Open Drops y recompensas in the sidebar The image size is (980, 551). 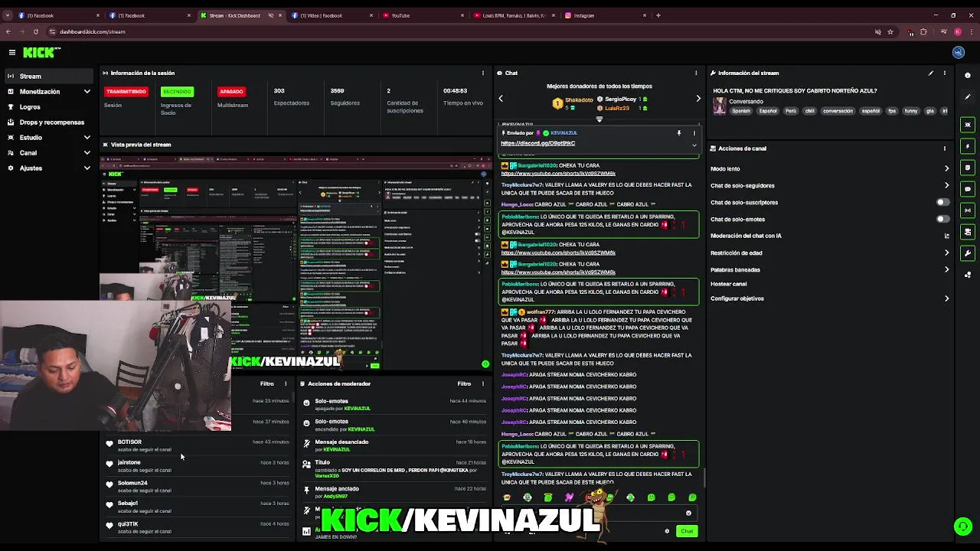[x=48, y=122]
